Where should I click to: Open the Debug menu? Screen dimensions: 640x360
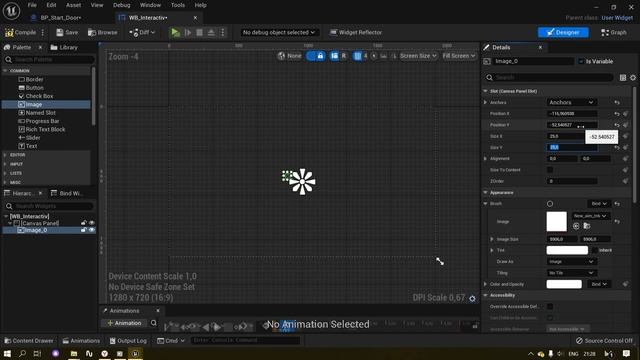[121, 5]
